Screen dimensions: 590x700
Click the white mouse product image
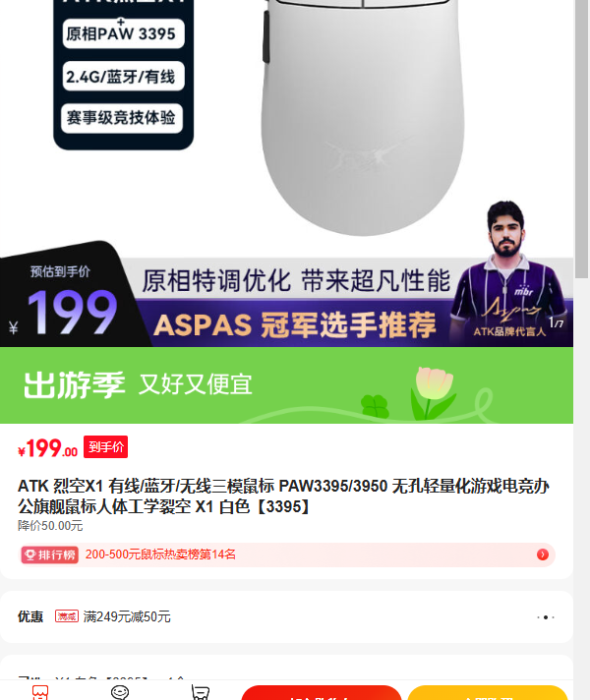pos(362,116)
